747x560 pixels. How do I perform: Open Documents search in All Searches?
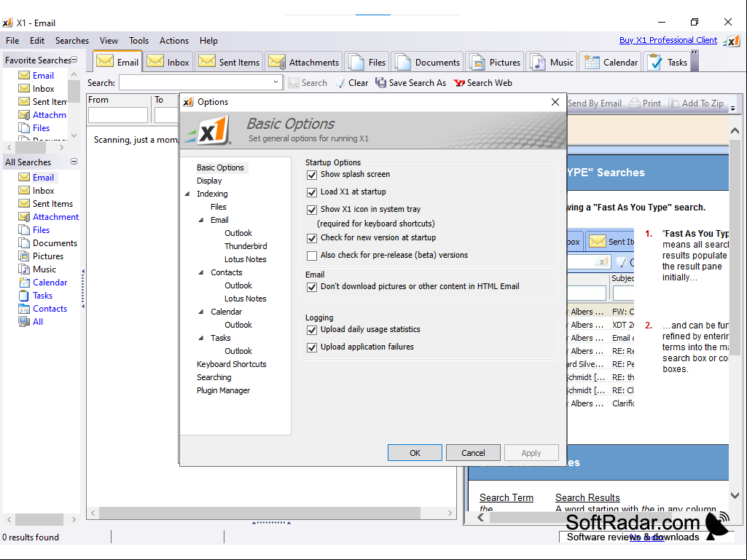pyautogui.click(x=47, y=242)
